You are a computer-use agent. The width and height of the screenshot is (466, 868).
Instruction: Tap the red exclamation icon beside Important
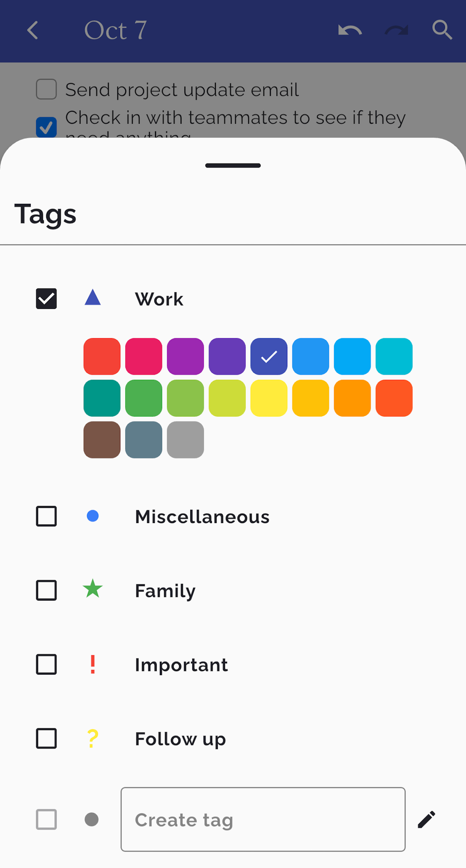[x=92, y=664]
